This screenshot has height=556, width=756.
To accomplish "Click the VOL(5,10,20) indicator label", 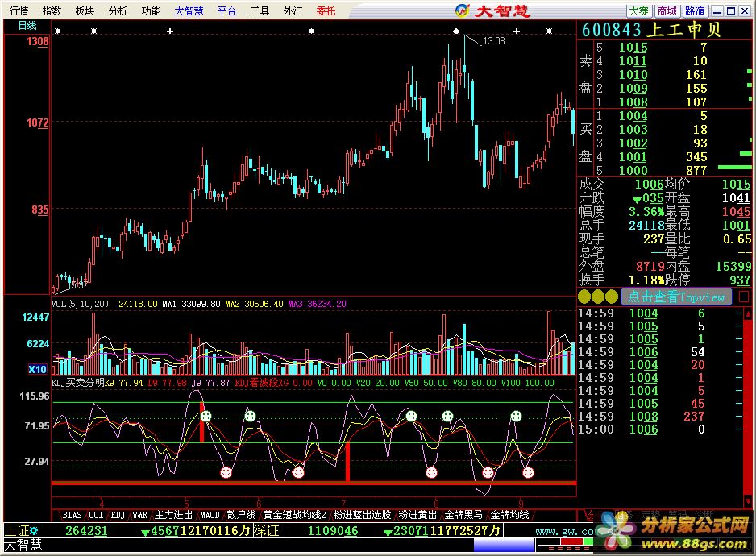I will click(x=80, y=304).
